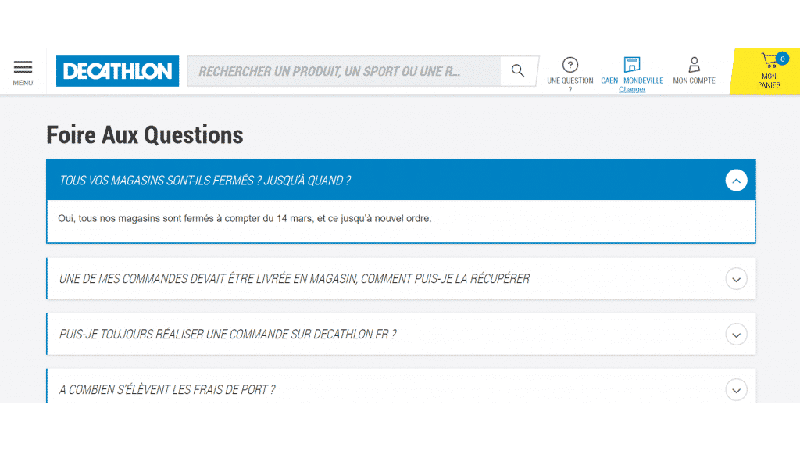Collapse the store closure question chevron
The height and width of the screenshot is (451, 800).
(x=736, y=180)
